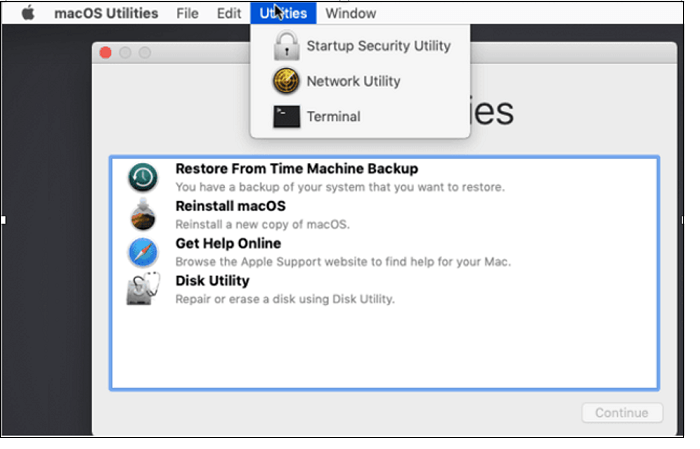This screenshot has height=449, width=700.
Task: Click 'Reinstall a new copy of macOS.' description
Action: [x=262, y=224]
